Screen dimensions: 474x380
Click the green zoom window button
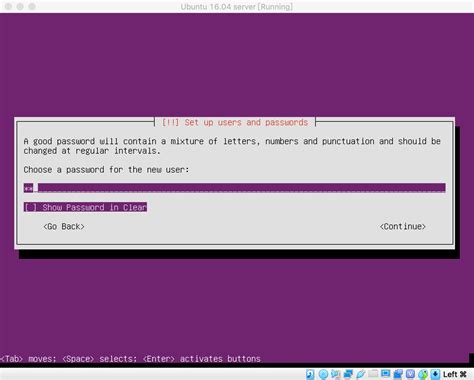[32, 6]
